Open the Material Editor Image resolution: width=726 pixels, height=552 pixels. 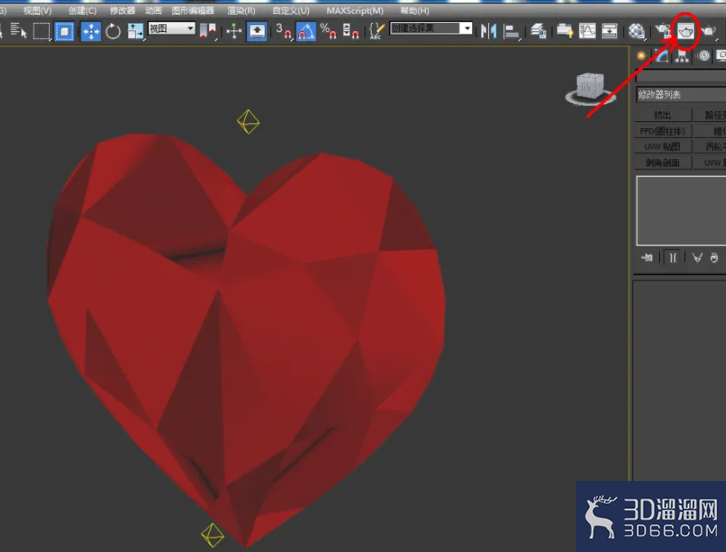pyautogui.click(x=637, y=31)
